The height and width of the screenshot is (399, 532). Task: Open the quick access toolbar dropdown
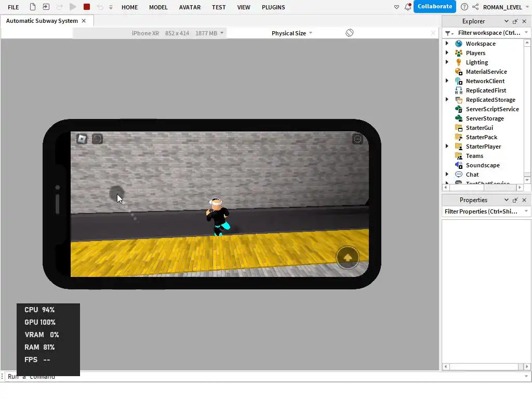pyautogui.click(x=111, y=7)
